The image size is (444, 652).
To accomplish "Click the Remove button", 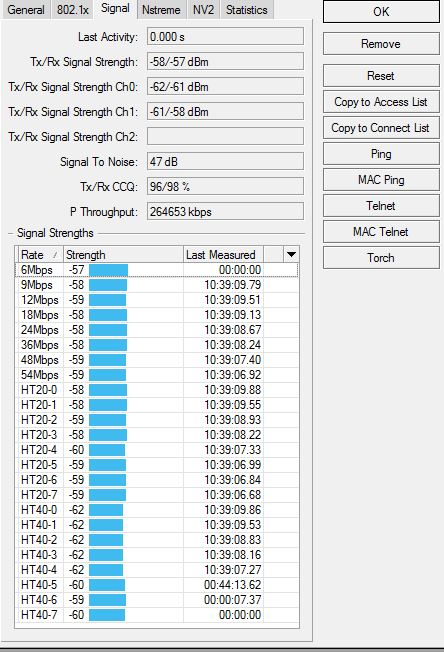I will tap(381, 44).
